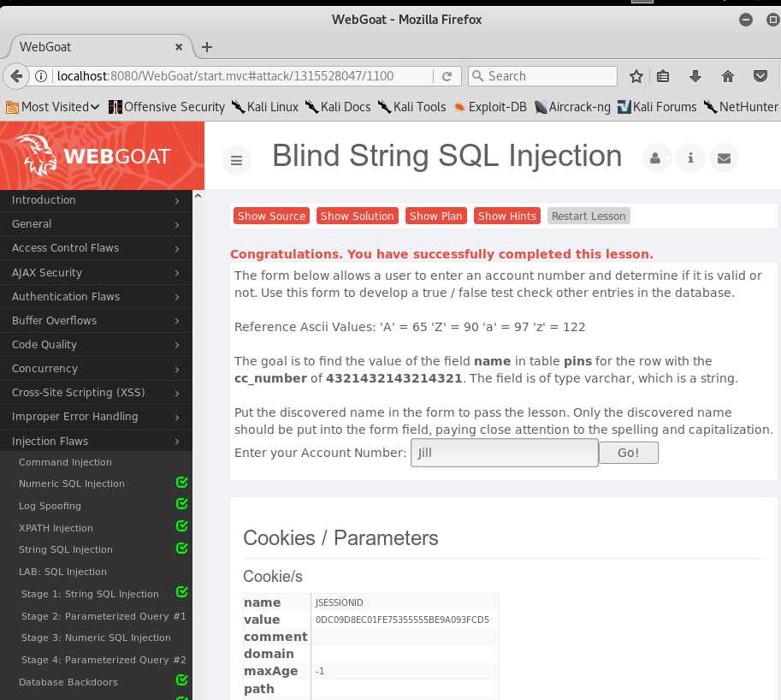
Task: Open the Most Visited bookmarks dropdown
Action: tap(52, 107)
